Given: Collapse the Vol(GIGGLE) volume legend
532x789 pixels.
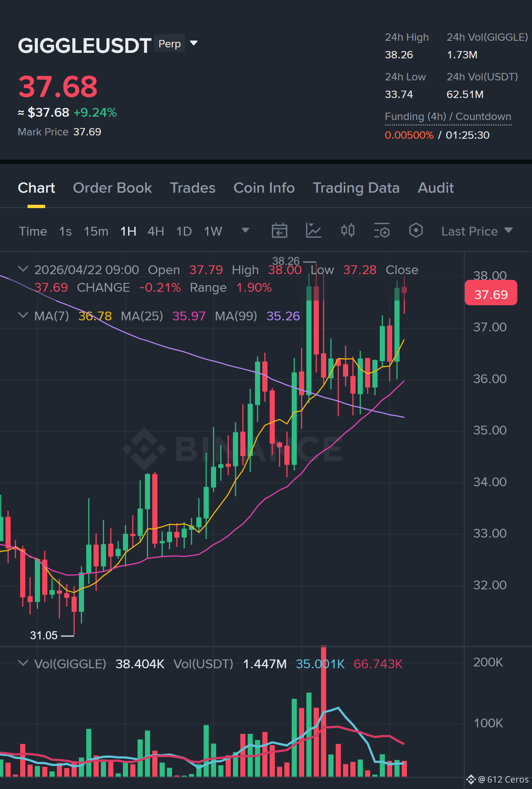Looking at the screenshot, I should (x=23, y=663).
